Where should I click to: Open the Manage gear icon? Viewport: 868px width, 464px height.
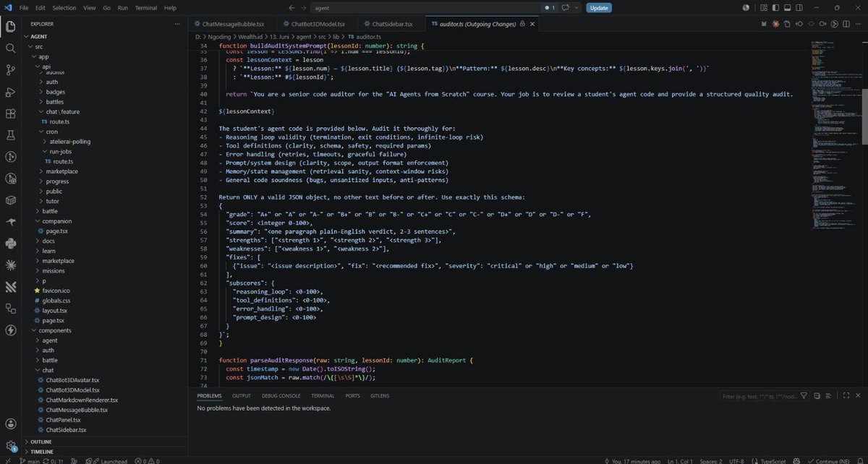coord(11,446)
